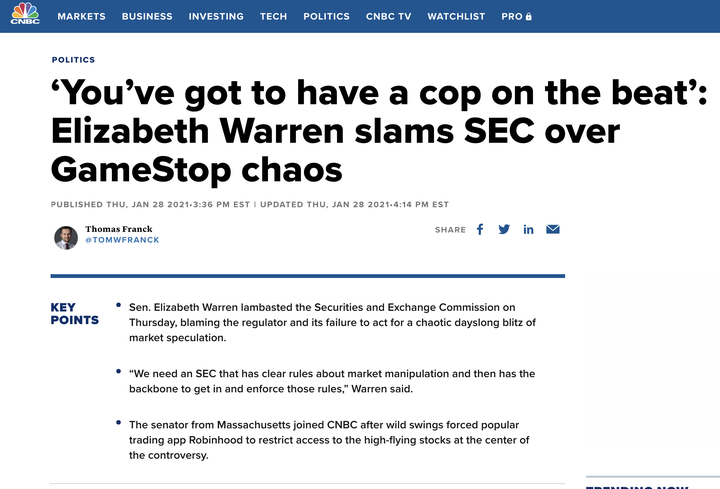Click the CNBC peacock logo
Viewport: 720px width, 489px height.
pos(25,15)
